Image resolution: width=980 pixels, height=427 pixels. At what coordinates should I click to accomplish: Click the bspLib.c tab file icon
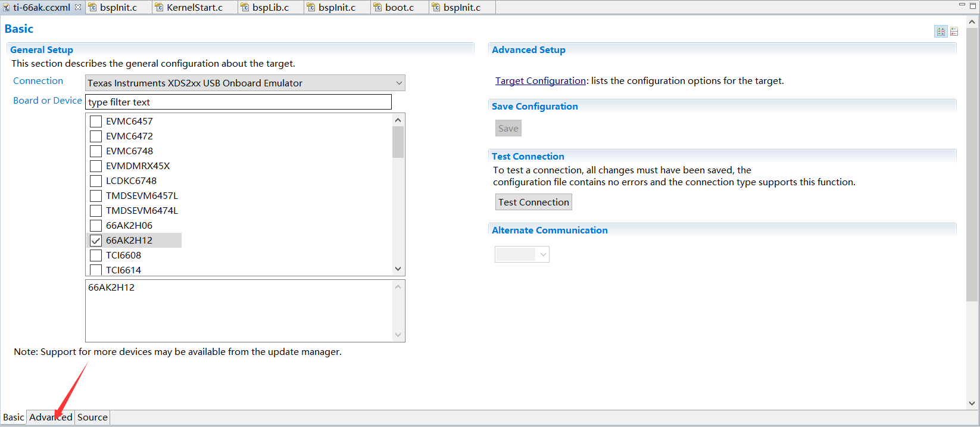(x=245, y=7)
